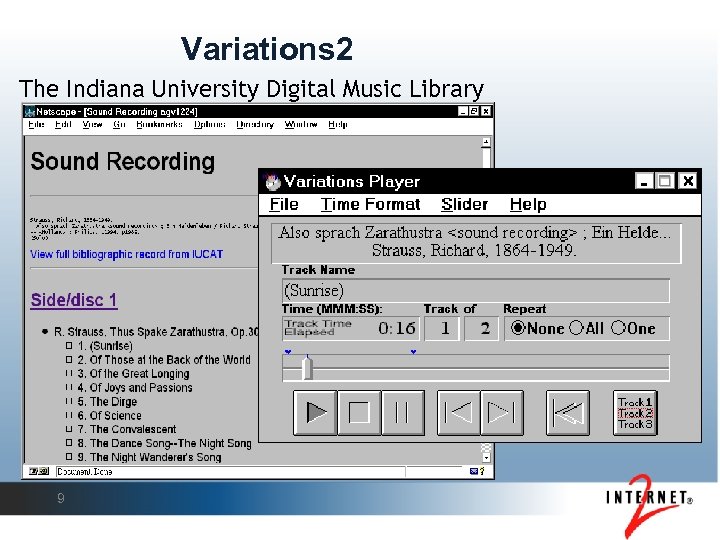Open the Window menu in Netscape

point(301,124)
